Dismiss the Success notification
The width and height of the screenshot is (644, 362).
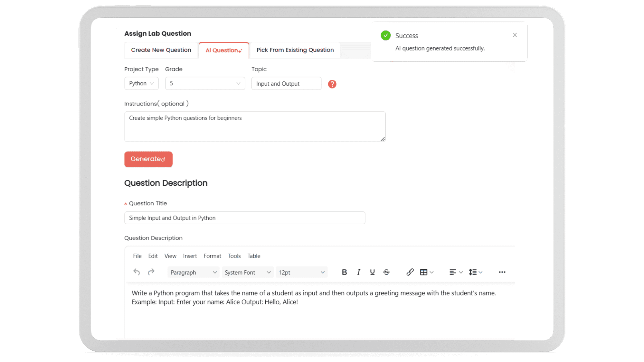pyautogui.click(x=515, y=35)
